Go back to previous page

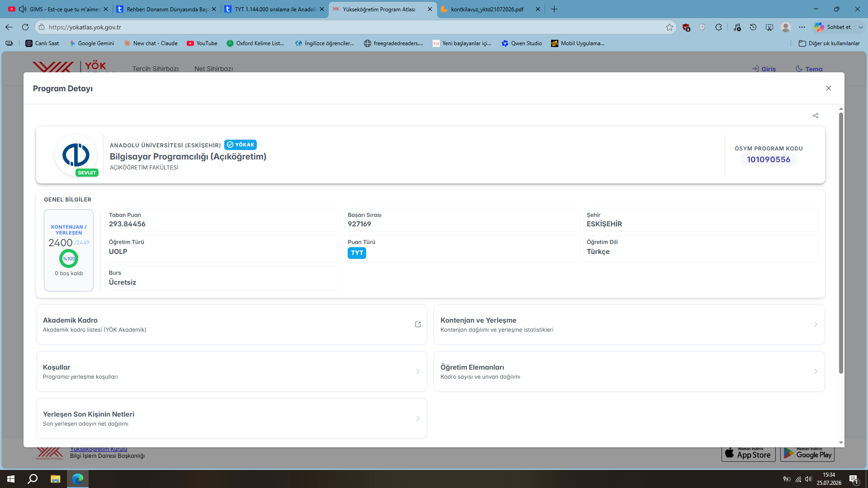(x=9, y=27)
